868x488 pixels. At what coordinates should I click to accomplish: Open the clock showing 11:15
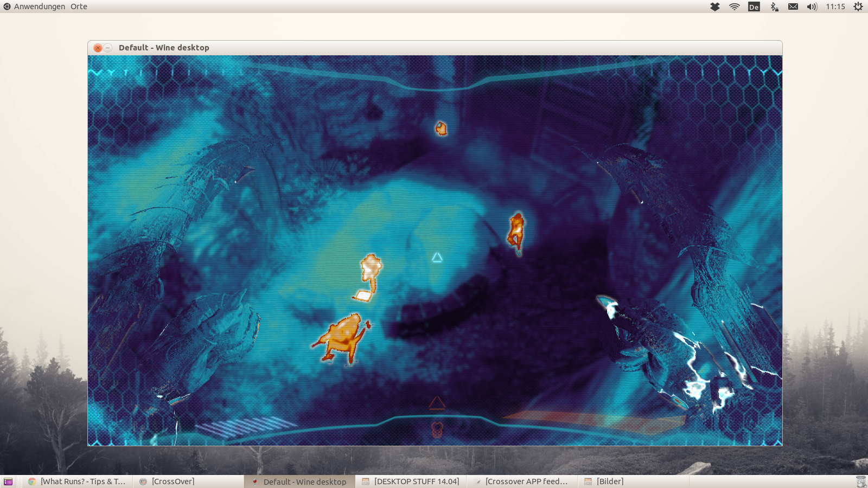coord(835,7)
